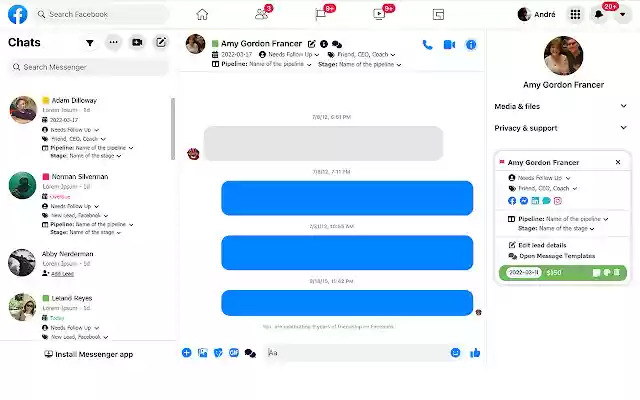640x400 pixels.
Task: Create a new video room from Chats
Action: [137, 42]
